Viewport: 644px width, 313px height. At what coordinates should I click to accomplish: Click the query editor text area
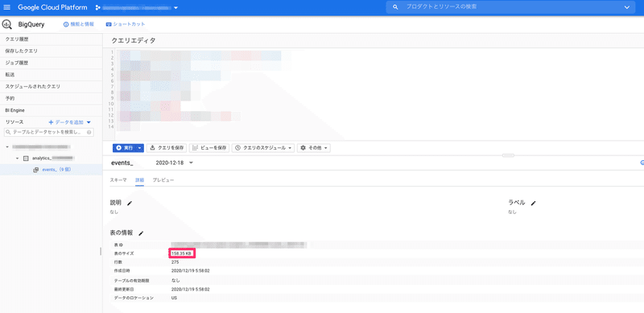click(x=380, y=93)
